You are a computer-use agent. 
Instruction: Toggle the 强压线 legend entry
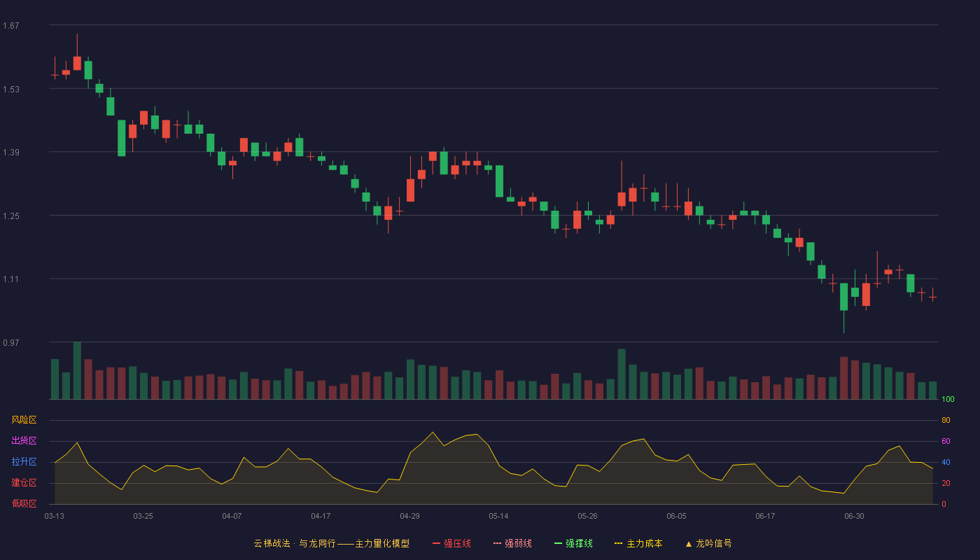click(x=451, y=543)
